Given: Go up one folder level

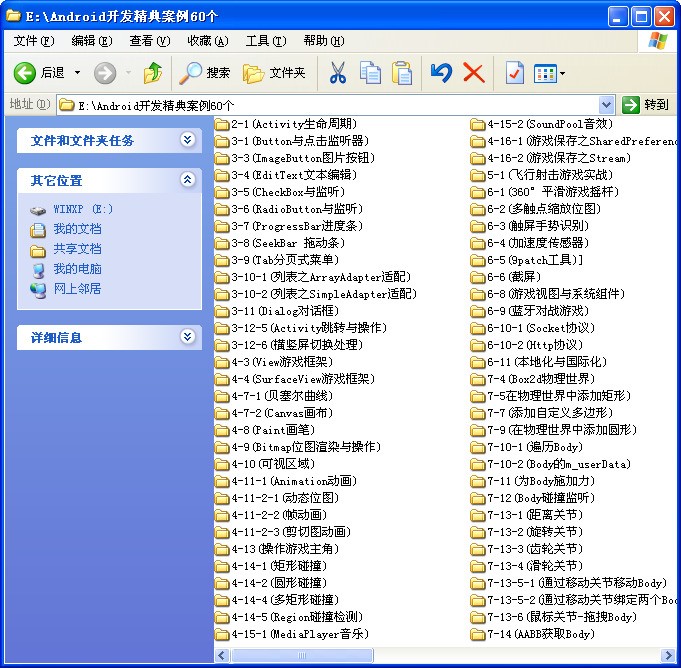Looking at the screenshot, I should click(152, 73).
